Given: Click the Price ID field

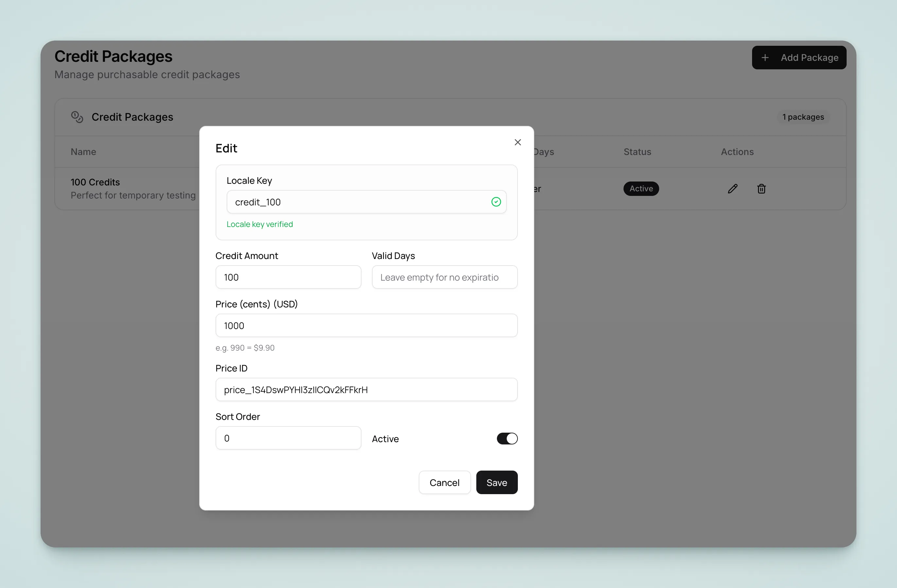Looking at the screenshot, I should point(366,389).
